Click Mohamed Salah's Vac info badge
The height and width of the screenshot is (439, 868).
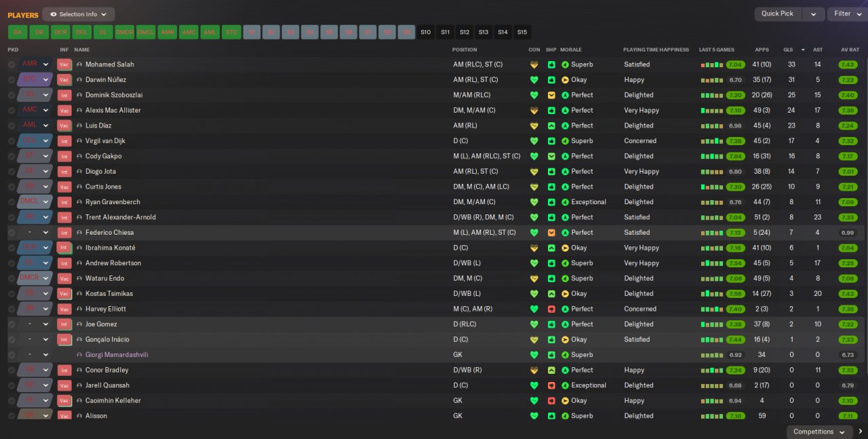click(x=64, y=64)
